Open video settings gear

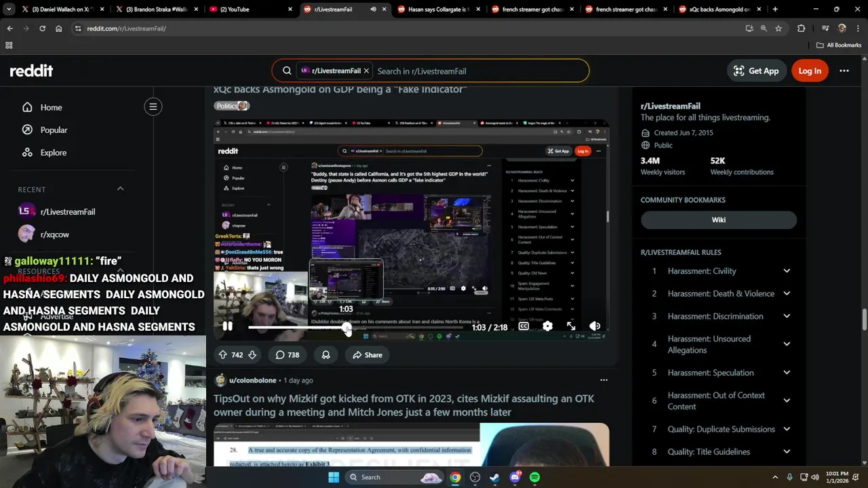point(547,327)
